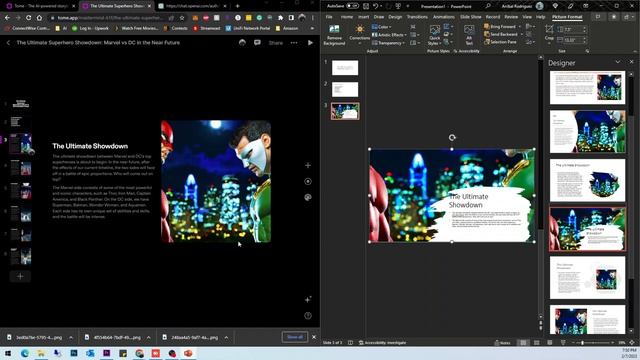Switch to Normal view in status bar
The image size is (640, 360).
tap(523, 343)
